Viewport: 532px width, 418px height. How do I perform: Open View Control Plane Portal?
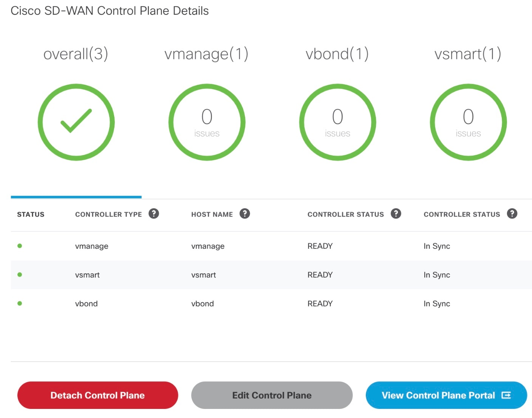point(446,395)
